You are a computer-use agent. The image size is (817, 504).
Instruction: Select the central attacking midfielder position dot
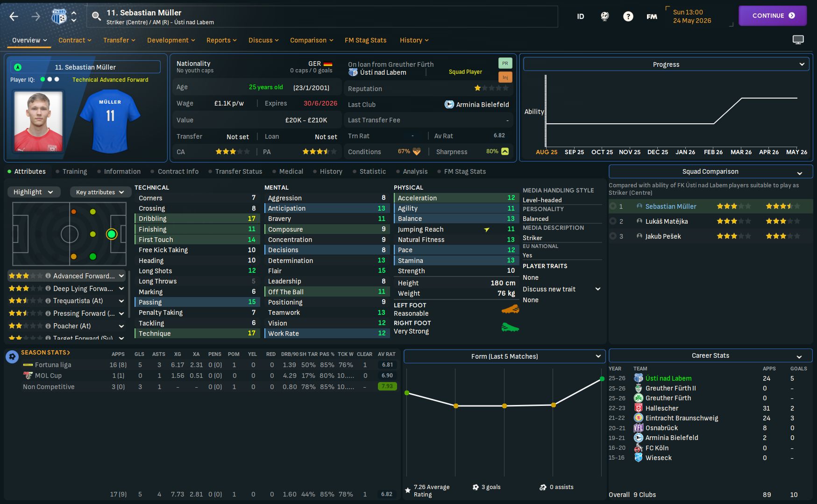point(93,234)
